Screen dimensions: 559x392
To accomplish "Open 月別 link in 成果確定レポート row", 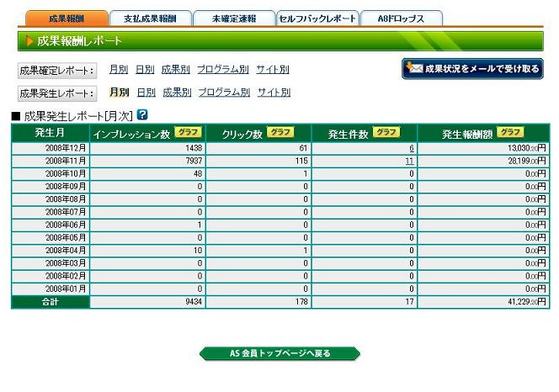I will click(119, 69).
